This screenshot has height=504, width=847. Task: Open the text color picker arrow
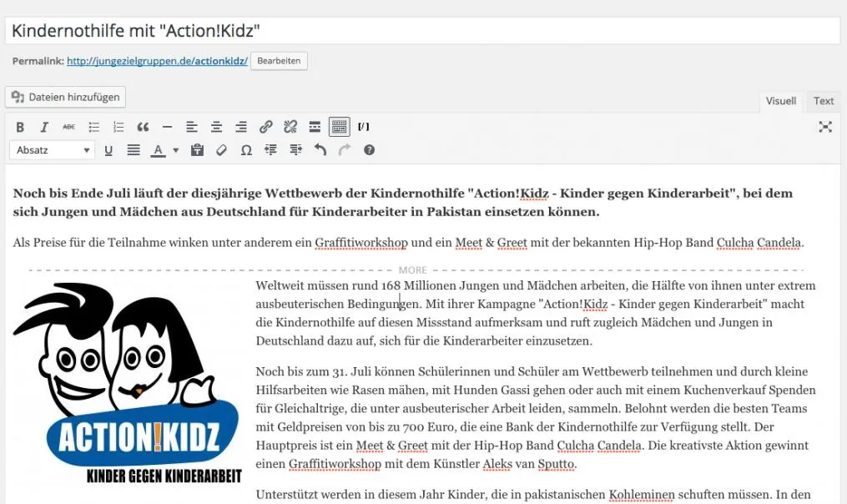[x=175, y=150]
